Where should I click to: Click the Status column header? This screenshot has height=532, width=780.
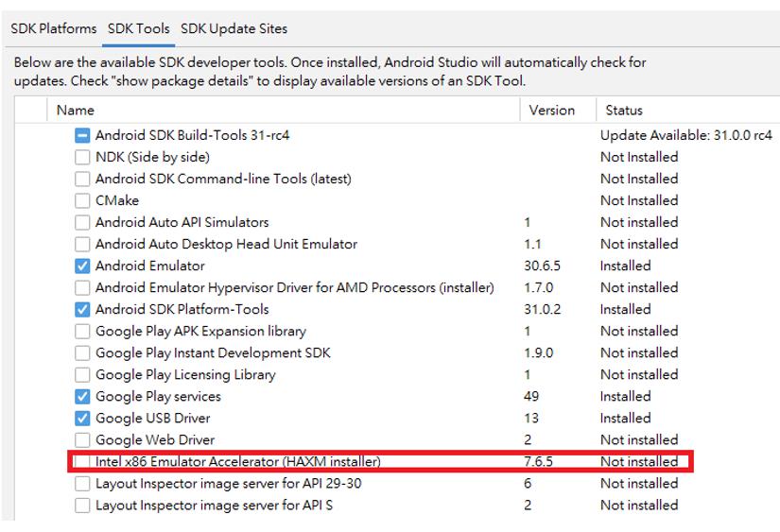[624, 111]
